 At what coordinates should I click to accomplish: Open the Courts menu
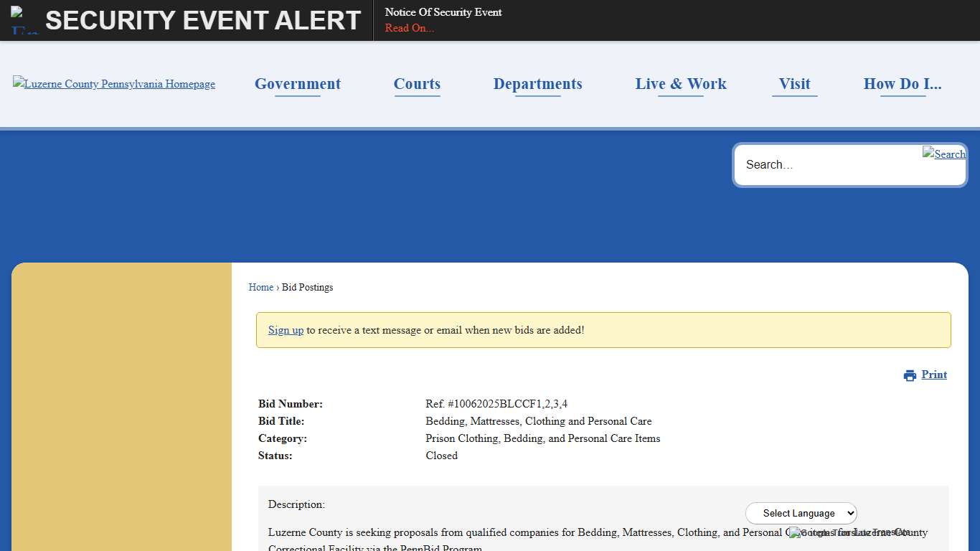click(417, 84)
